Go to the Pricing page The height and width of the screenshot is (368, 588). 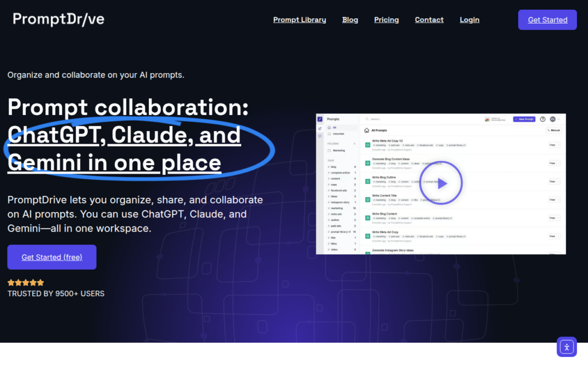coord(386,20)
